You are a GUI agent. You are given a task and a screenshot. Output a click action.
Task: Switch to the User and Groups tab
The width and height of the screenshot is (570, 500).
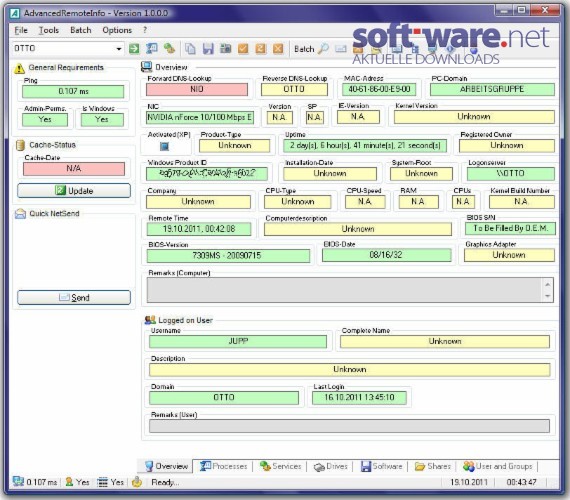coord(498,466)
